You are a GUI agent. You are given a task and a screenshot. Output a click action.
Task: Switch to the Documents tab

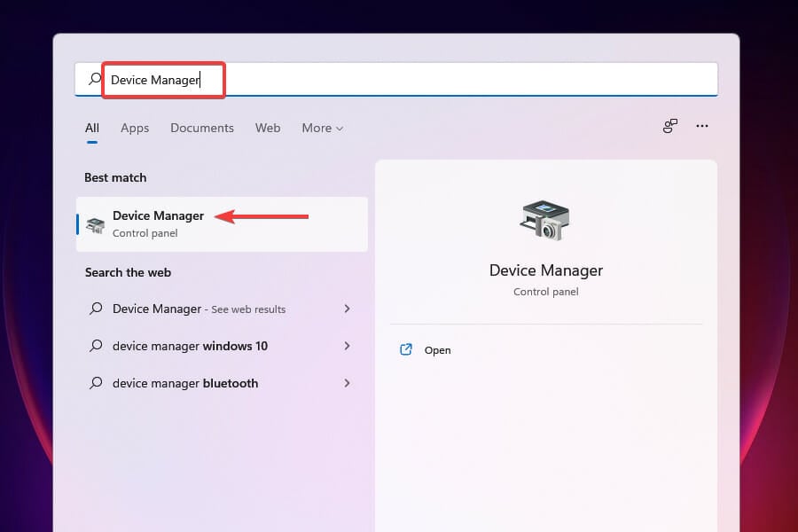[202, 128]
